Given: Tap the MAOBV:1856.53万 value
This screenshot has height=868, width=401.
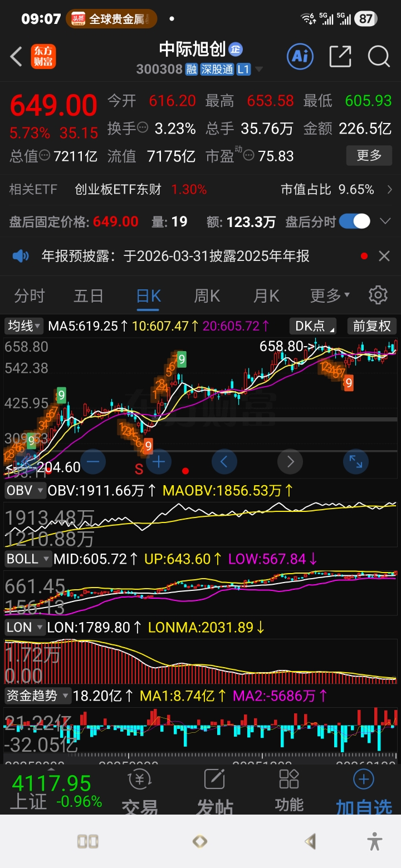Looking at the screenshot, I should pos(228,491).
